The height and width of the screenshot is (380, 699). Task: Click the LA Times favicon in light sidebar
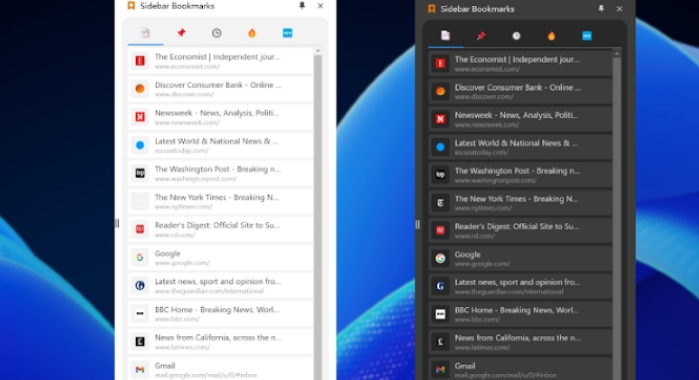pyautogui.click(x=140, y=342)
